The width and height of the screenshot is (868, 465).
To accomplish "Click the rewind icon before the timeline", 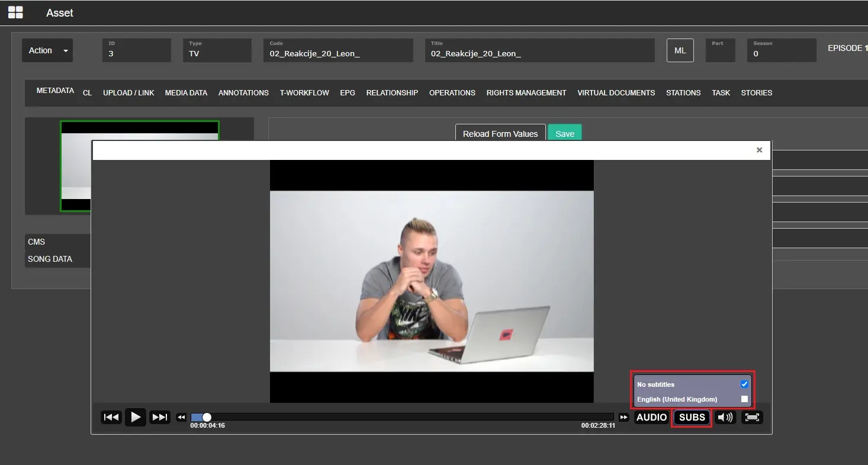I will click(181, 417).
